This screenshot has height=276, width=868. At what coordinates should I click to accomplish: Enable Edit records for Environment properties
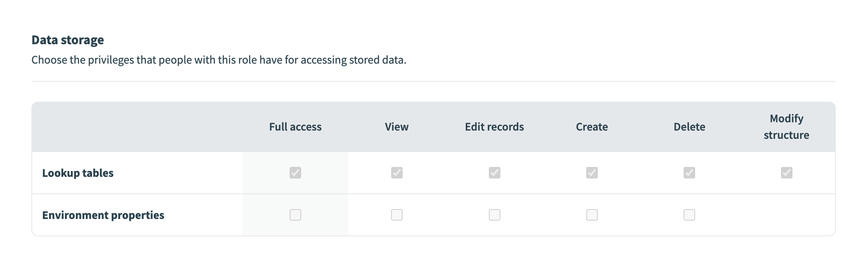pyautogui.click(x=495, y=215)
